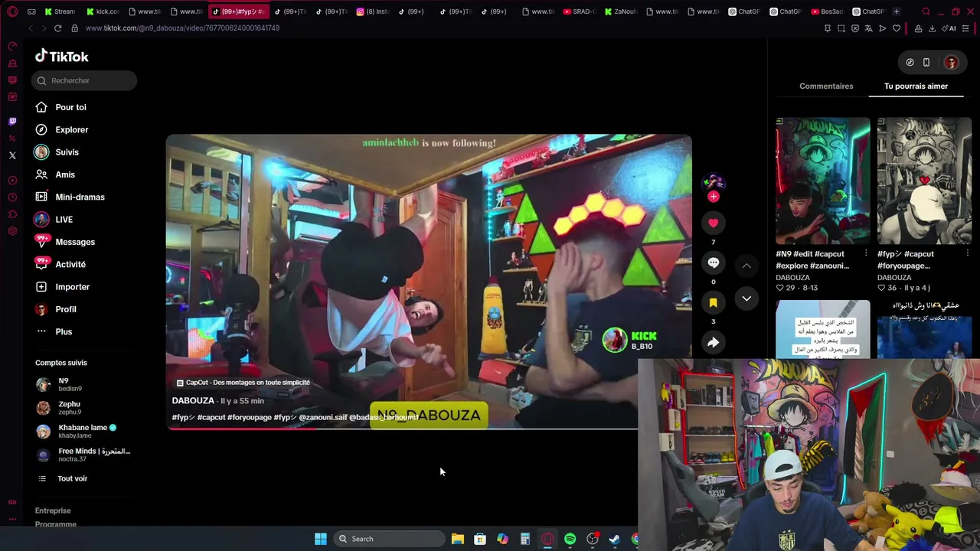Open Calculator from the taskbar
Viewport: 980px width, 551px height.
524,539
